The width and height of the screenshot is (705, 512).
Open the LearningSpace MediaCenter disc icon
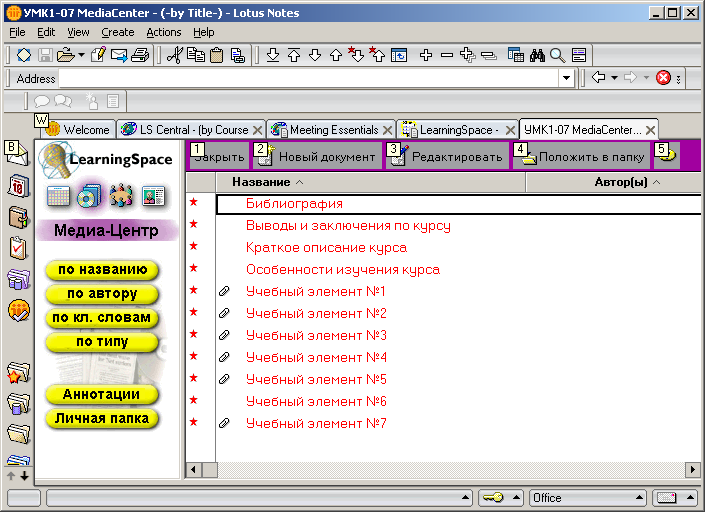[89, 196]
